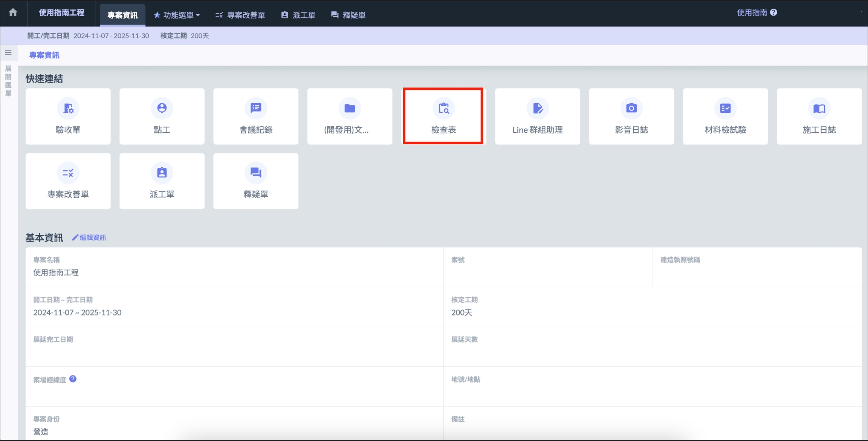Open the 施工日誌 book tile

click(819, 116)
